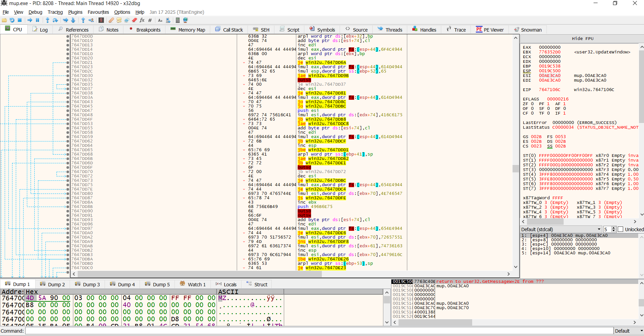Increase the argument count stepper

point(614,228)
